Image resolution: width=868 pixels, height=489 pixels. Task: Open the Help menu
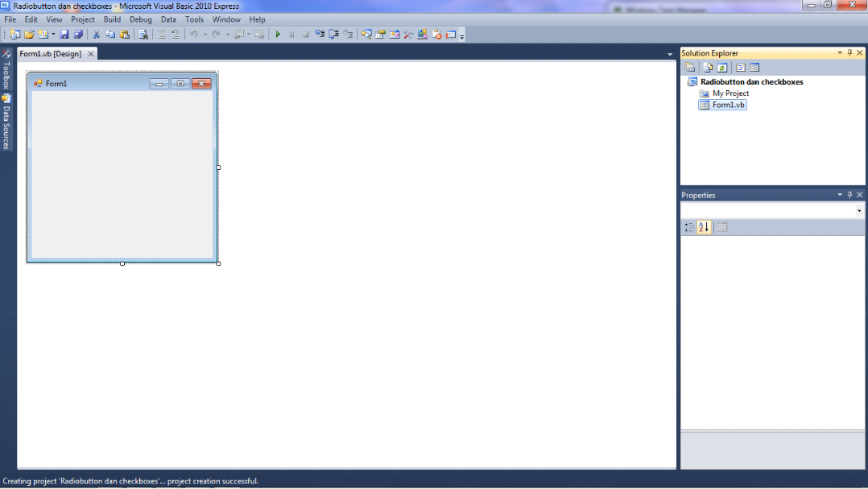tap(258, 19)
